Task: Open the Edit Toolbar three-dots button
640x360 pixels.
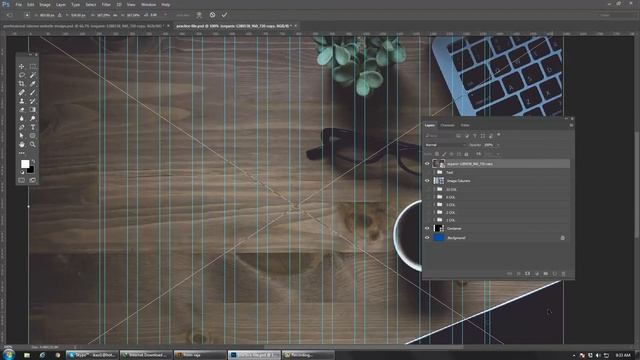Action: pyautogui.click(x=22, y=153)
